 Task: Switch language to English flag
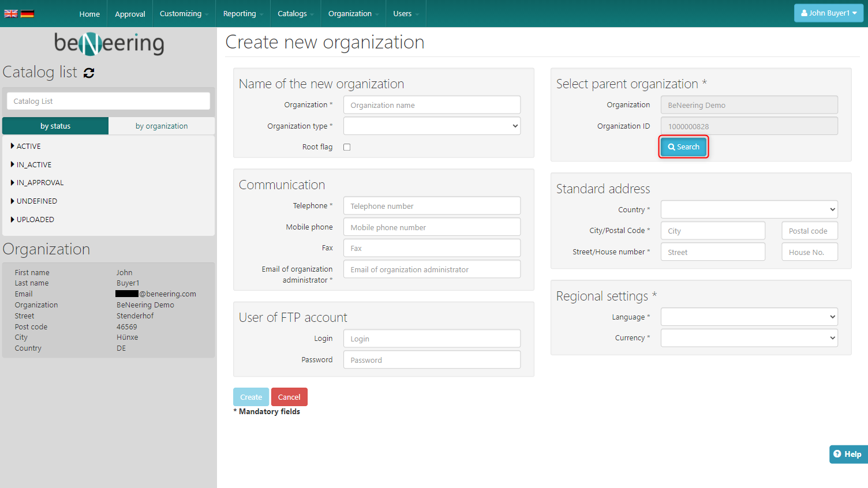(10, 13)
